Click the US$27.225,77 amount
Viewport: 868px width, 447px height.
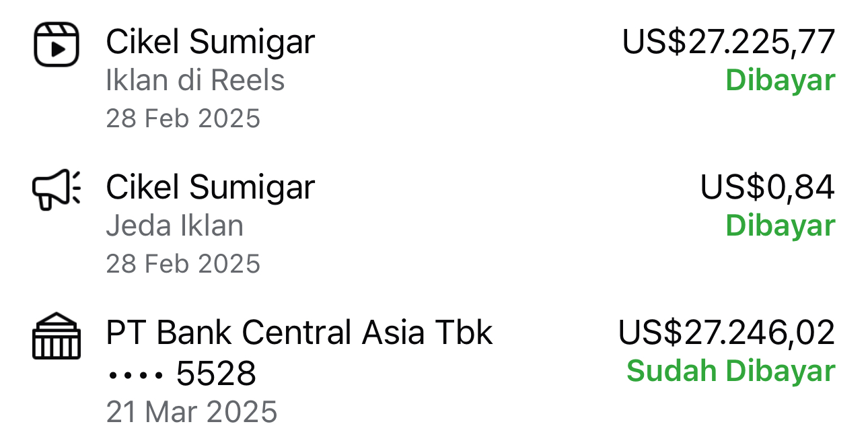coord(728,42)
